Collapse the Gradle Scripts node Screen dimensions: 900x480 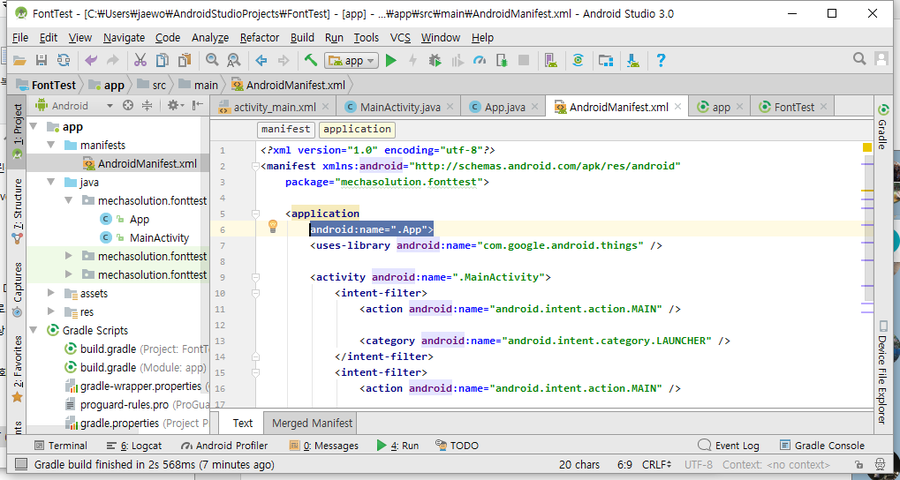[x=33, y=330]
